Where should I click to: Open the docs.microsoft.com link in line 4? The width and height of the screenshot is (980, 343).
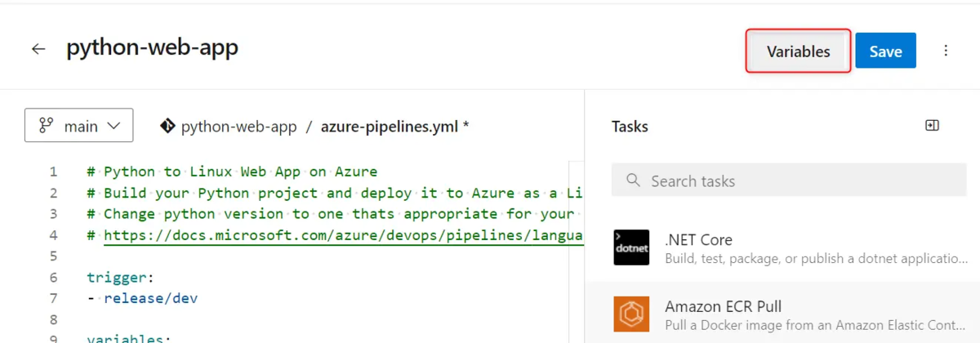[343, 235]
